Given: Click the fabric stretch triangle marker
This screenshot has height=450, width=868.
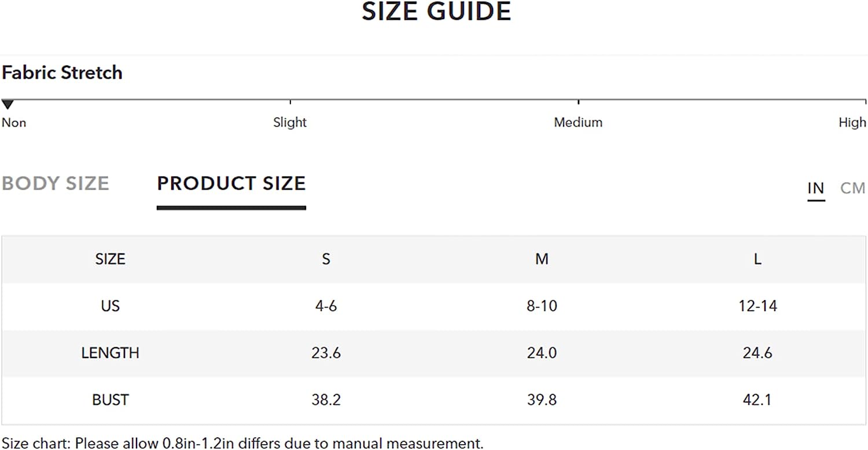Looking at the screenshot, I should [8, 105].
